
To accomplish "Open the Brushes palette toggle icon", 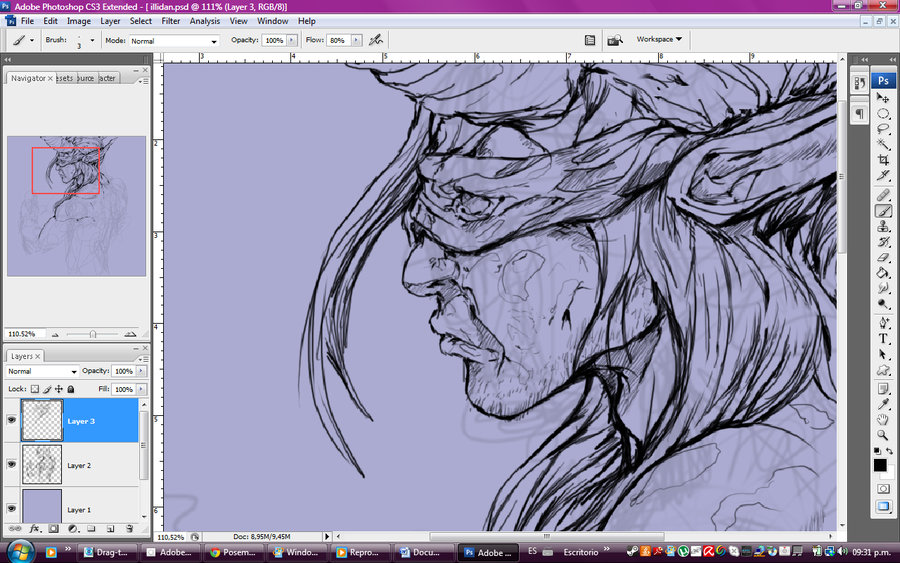I will click(589, 40).
